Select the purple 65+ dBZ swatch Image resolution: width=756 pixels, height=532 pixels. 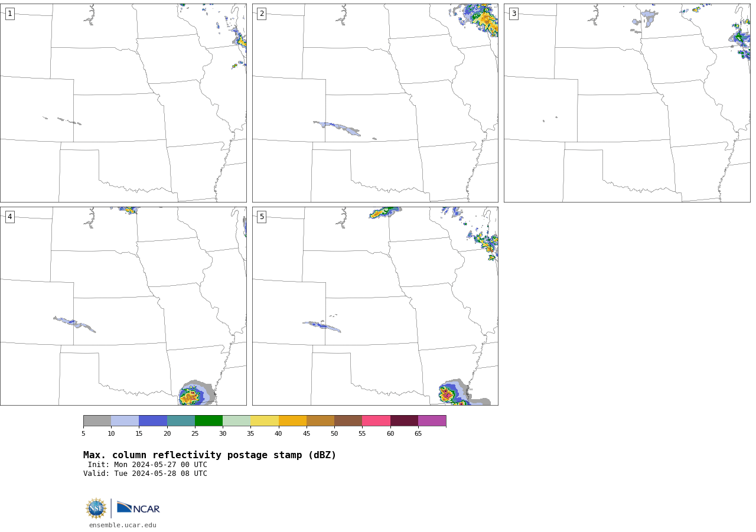432,420
